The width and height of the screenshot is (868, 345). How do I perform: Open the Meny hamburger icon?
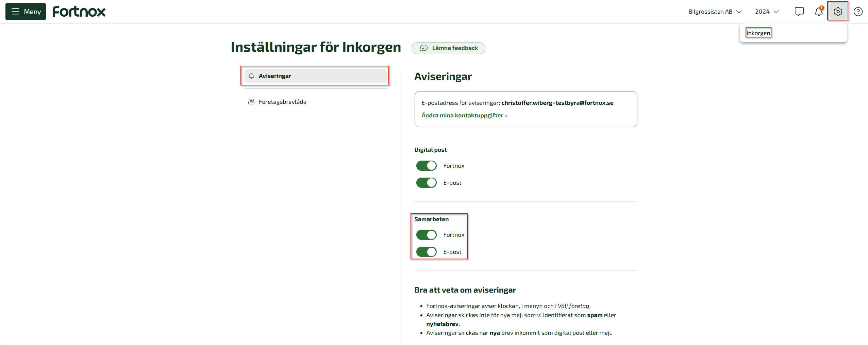pos(16,11)
